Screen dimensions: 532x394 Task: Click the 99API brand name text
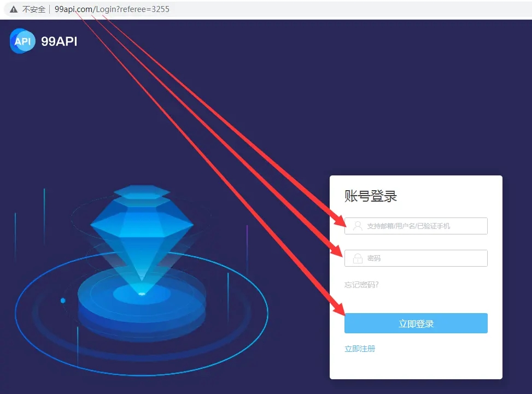59,42
